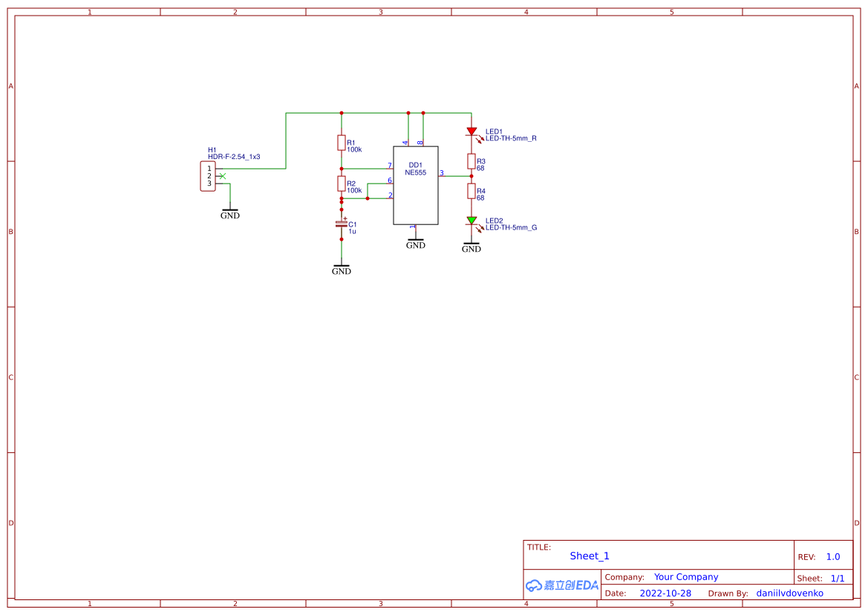
Task: Select the EasyEDA logo in the title block
Action: [x=561, y=585]
